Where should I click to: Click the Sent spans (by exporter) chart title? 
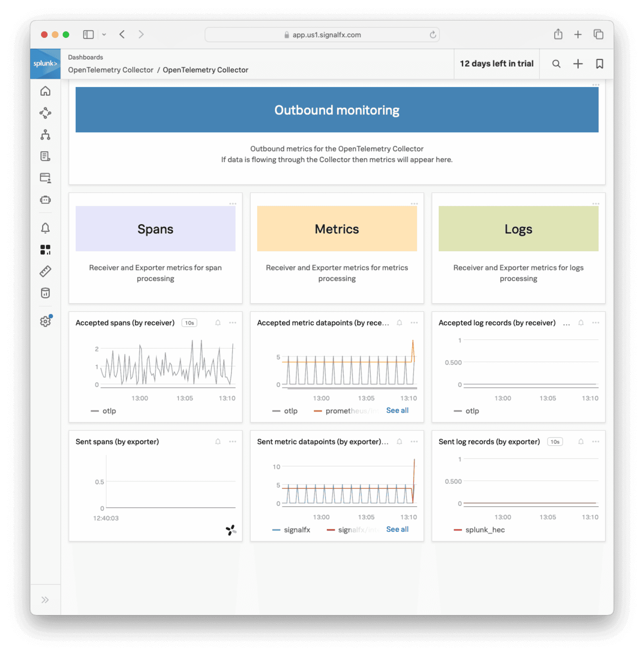coord(117,442)
